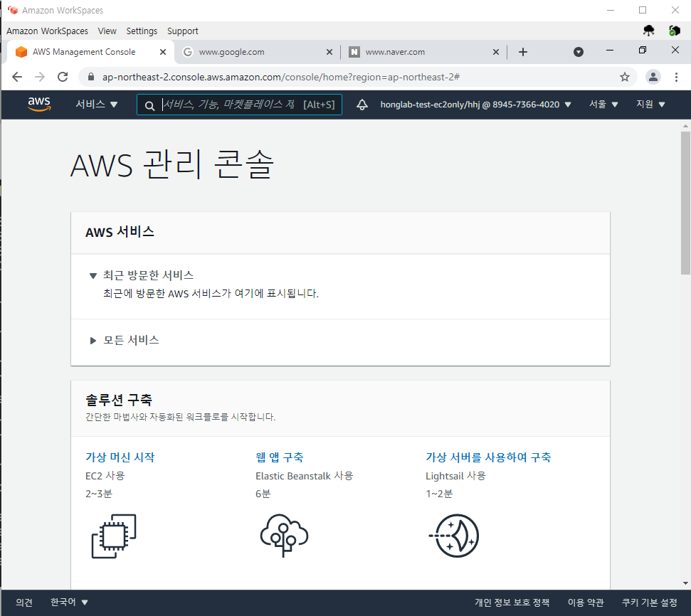Open the honglab-test-ec2only account dropdown

pos(475,105)
